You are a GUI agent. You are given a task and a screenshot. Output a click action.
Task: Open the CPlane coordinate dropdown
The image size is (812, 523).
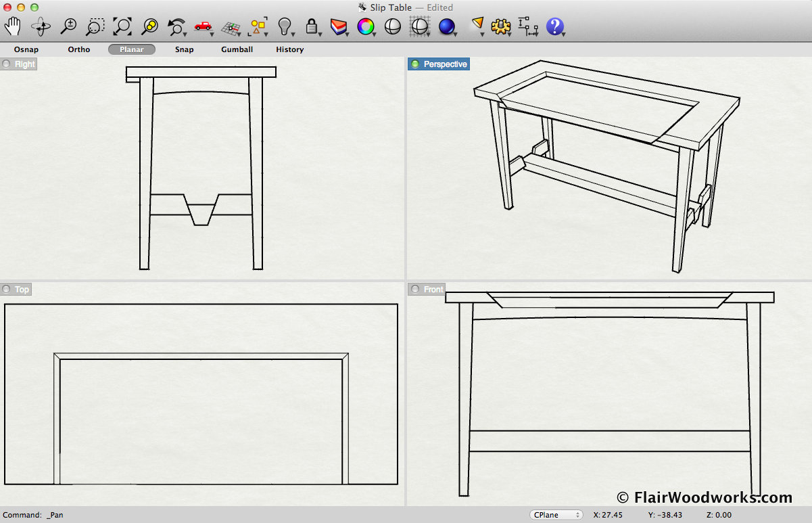[x=556, y=515]
